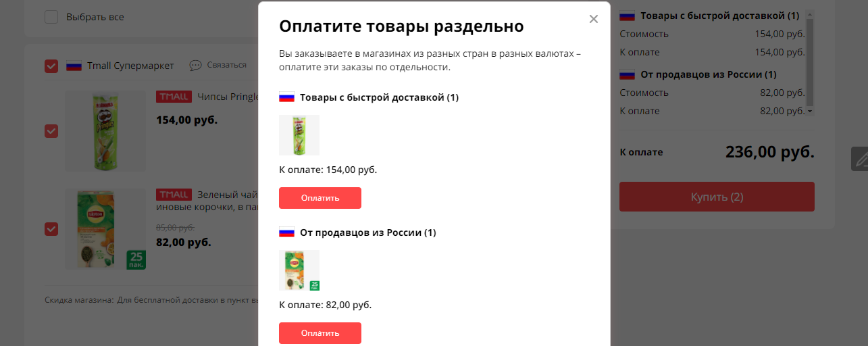Click the Купить (2) button
Viewport: 868px width, 346px height.
point(717,197)
